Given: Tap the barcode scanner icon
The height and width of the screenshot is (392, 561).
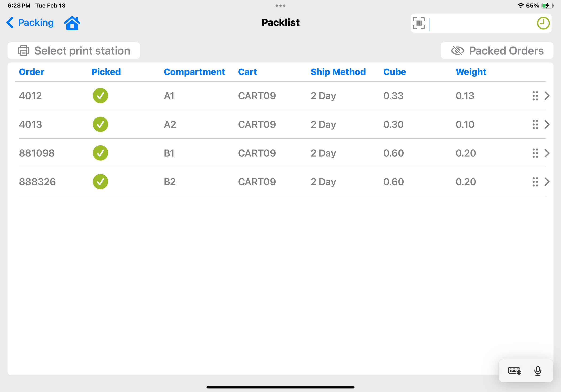Looking at the screenshot, I should click(x=419, y=23).
